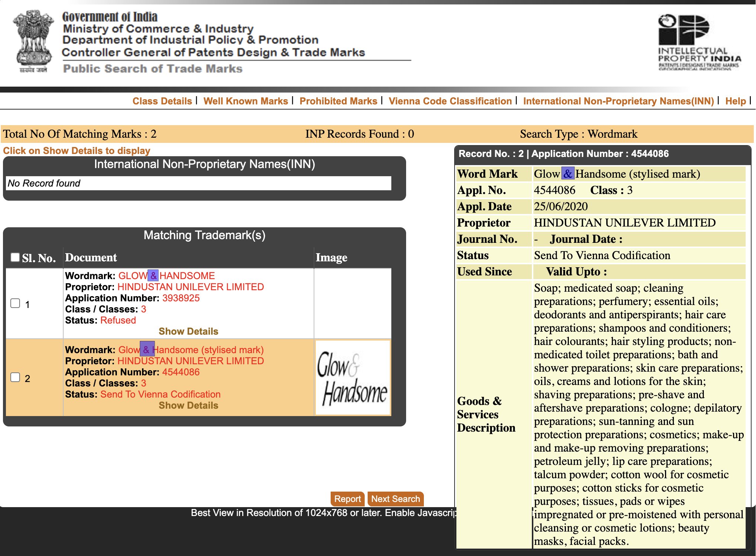Click the Search Type : Wordmark text
The image size is (756, 556).
(578, 134)
